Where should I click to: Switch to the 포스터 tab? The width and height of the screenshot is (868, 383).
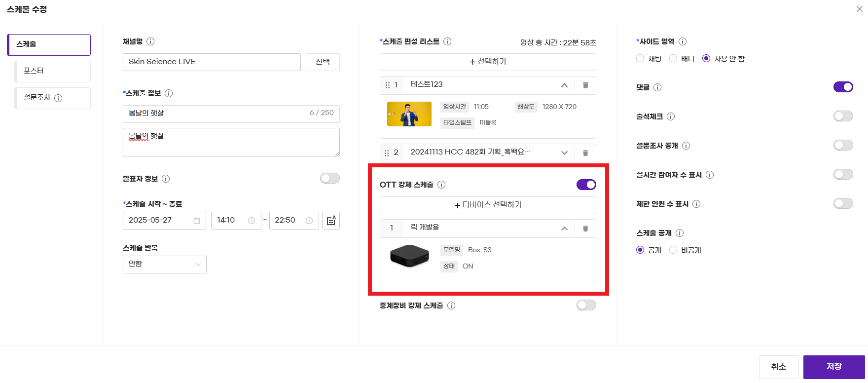click(53, 71)
